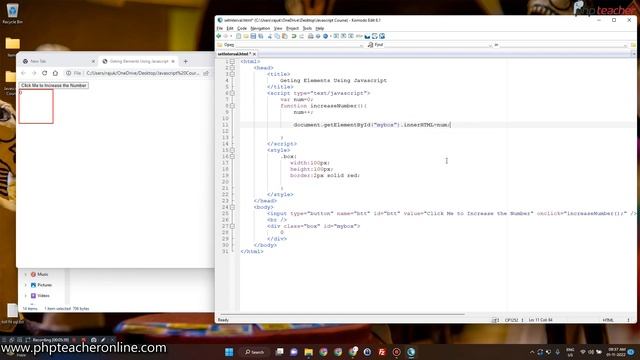Close the New Tab in Chrome
Image resolution: width=640 pixels, height=360 pixels.
[x=93, y=61]
